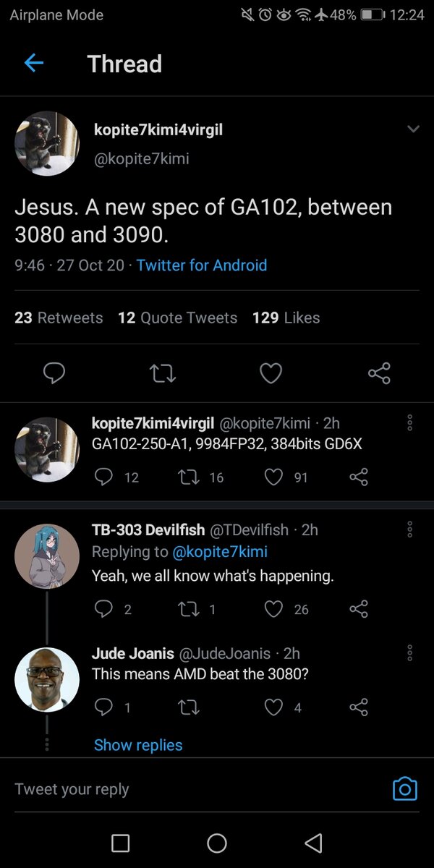Tap Show replies link
This screenshot has width=434, height=868.
pyautogui.click(x=138, y=745)
